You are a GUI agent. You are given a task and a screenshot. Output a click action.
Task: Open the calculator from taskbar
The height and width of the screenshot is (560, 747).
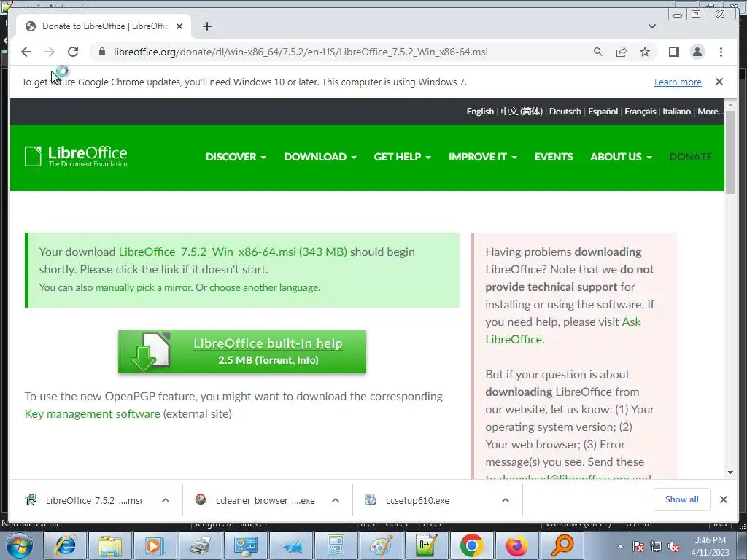tap(336, 545)
